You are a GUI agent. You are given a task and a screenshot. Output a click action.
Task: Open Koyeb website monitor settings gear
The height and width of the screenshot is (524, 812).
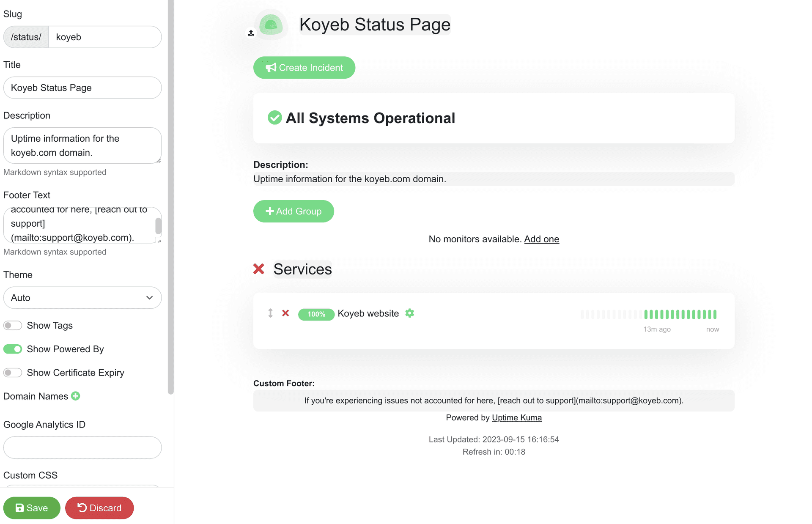[x=409, y=313]
